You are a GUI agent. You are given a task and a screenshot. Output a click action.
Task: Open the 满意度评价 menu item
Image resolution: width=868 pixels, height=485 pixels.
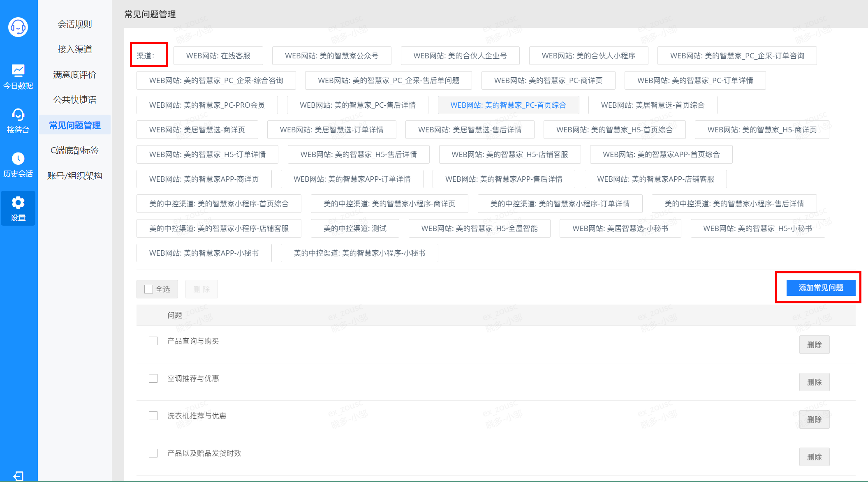[x=75, y=75]
